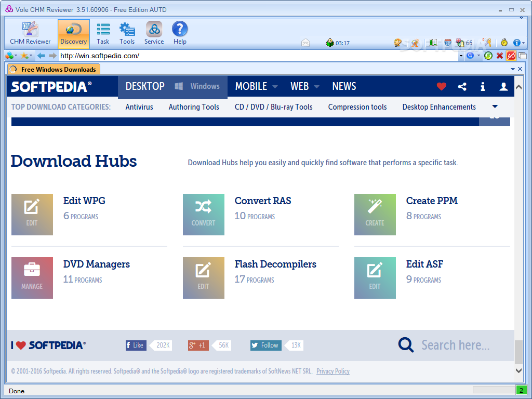The image size is (532, 399).
Task: Open the Convert RAS hub link
Action: (262, 201)
